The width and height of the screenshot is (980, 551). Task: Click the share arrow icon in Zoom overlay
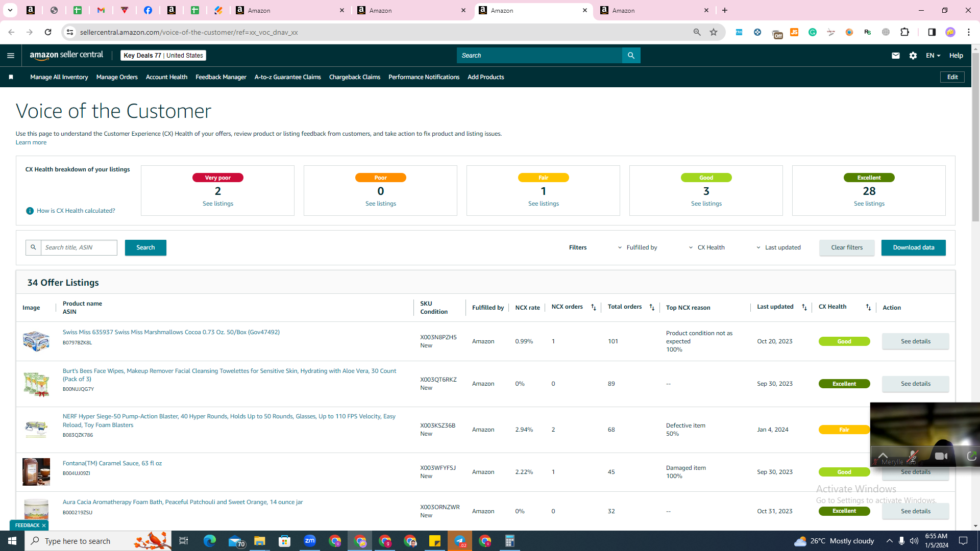click(x=971, y=456)
